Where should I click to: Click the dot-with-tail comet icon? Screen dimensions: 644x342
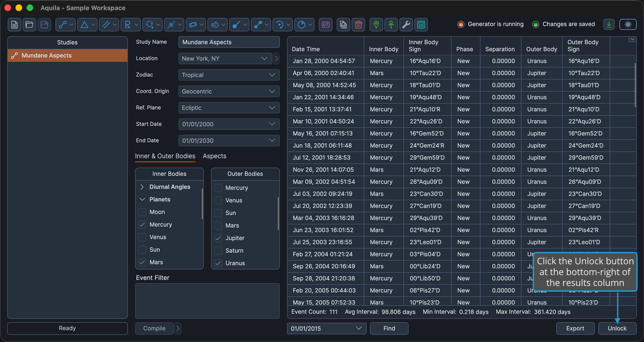pyautogui.click(x=239, y=25)
